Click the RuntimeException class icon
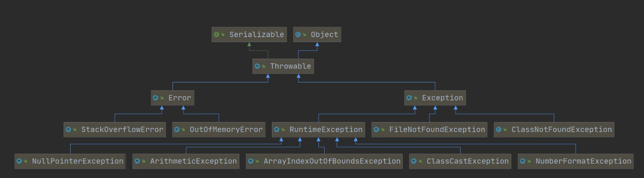This screenshot has width=644, height=178. coord(277,130)
